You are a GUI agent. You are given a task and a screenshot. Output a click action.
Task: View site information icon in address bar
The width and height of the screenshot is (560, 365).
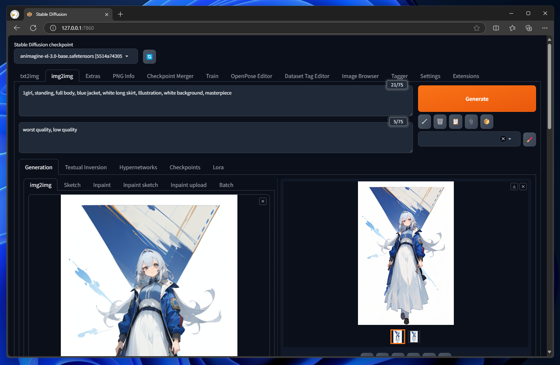(x=53, y=28)
